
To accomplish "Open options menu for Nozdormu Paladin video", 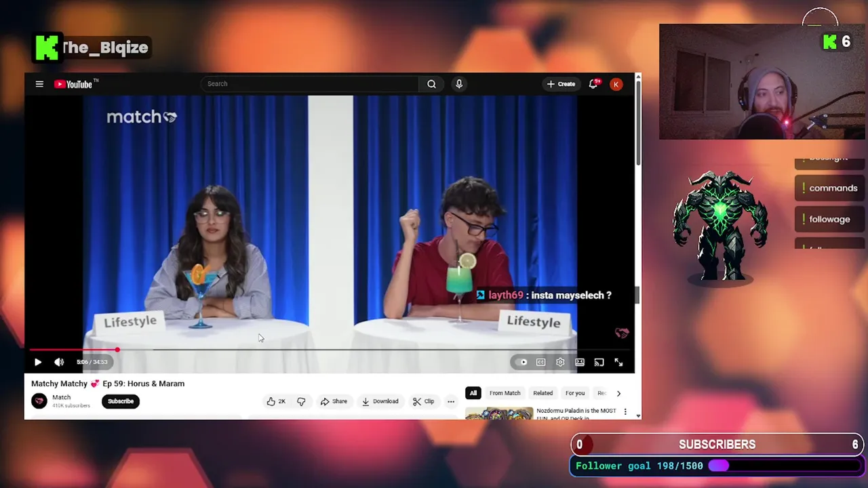I will click(625, 412).
